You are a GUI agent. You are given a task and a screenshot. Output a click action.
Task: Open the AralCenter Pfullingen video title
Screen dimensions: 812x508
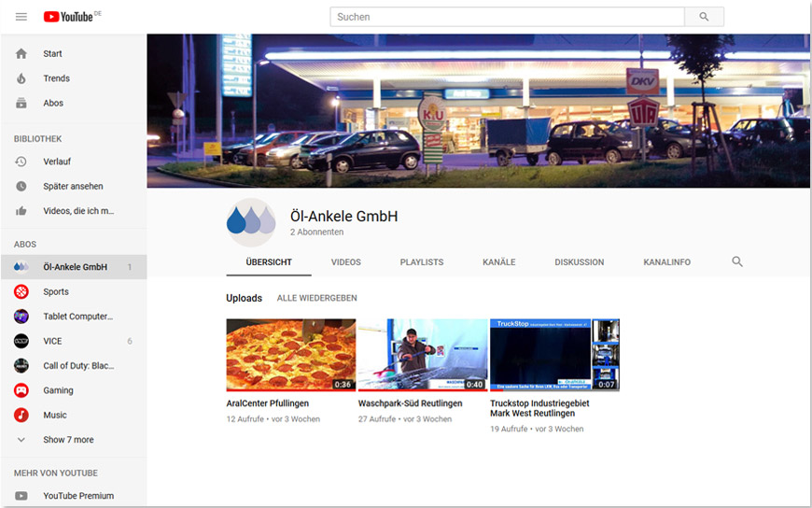point(268,403)
